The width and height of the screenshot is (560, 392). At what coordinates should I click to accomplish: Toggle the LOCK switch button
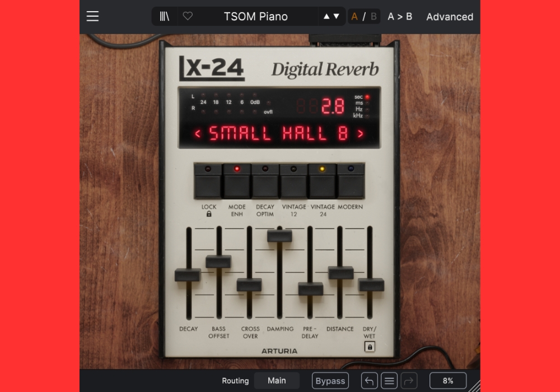(208, 181)
